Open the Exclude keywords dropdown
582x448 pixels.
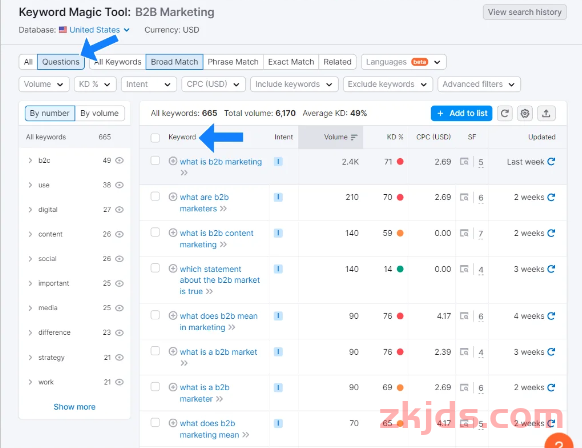[x=388, y=84]
